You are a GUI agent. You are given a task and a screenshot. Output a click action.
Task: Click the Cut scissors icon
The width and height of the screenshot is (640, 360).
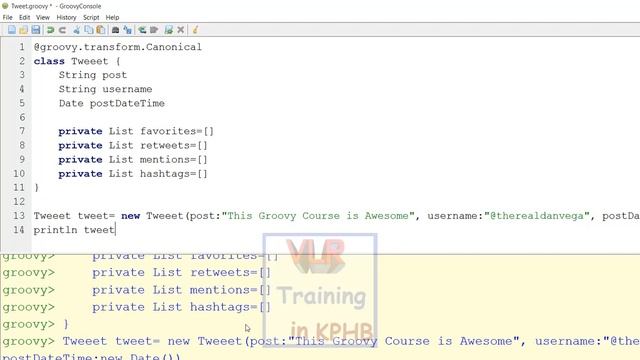[x=77, y=30]
